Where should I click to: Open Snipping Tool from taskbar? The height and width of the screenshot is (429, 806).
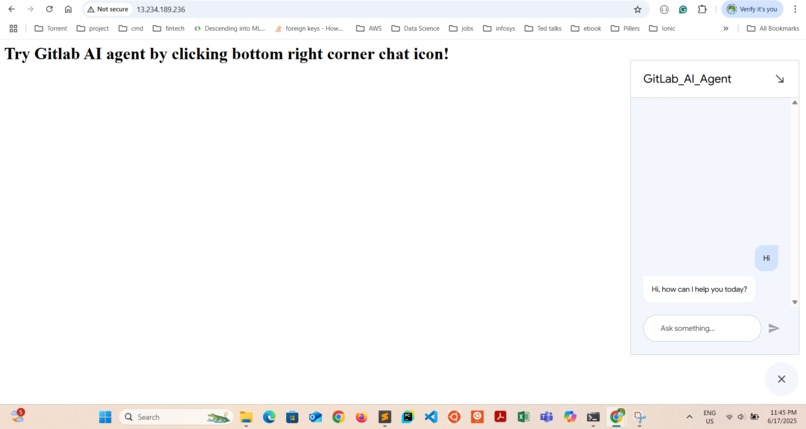coord(639,417)
